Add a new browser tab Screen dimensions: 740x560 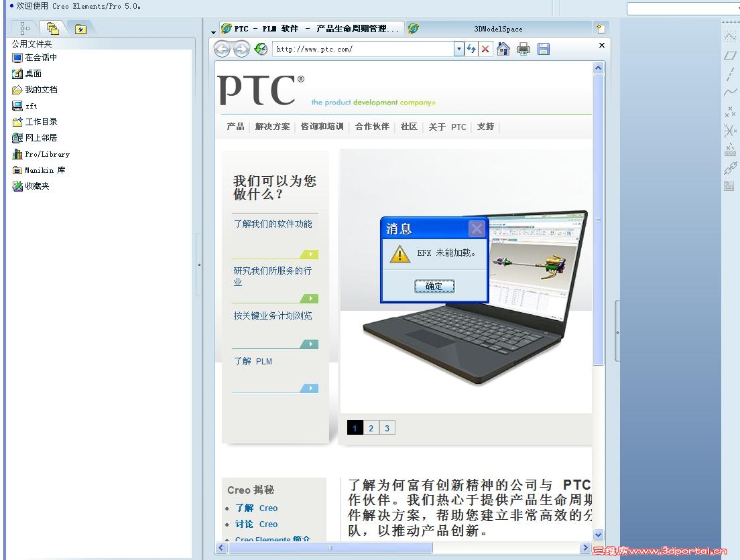click(601, 28)
